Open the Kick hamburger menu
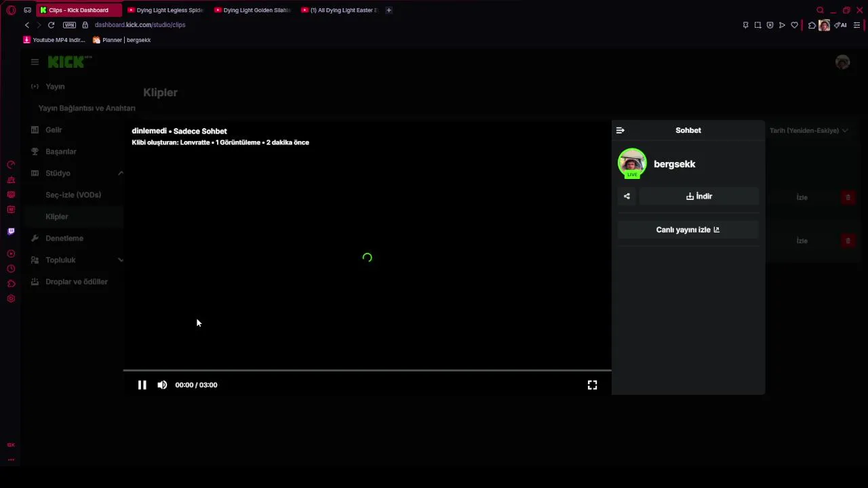This screenshot has width=868, height=488. tap(35, 62)
